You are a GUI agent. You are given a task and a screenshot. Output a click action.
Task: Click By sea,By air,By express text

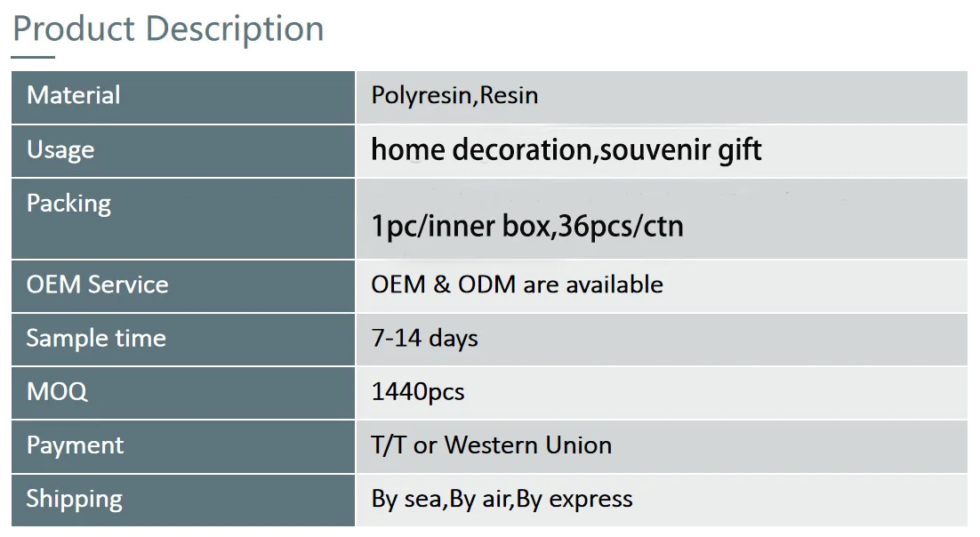pos(502,499)
